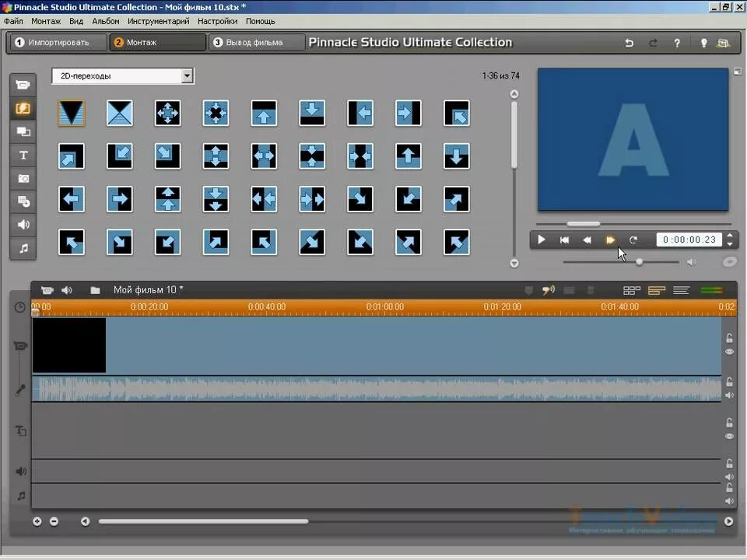
Task: Edit the timecode field 0:00:00.23
Action: (689, 240)
